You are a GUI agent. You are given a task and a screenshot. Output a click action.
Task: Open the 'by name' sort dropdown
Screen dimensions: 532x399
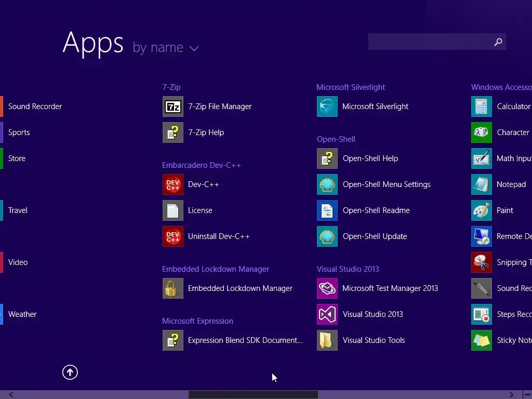pyautogui.click(x=166, y=47)
